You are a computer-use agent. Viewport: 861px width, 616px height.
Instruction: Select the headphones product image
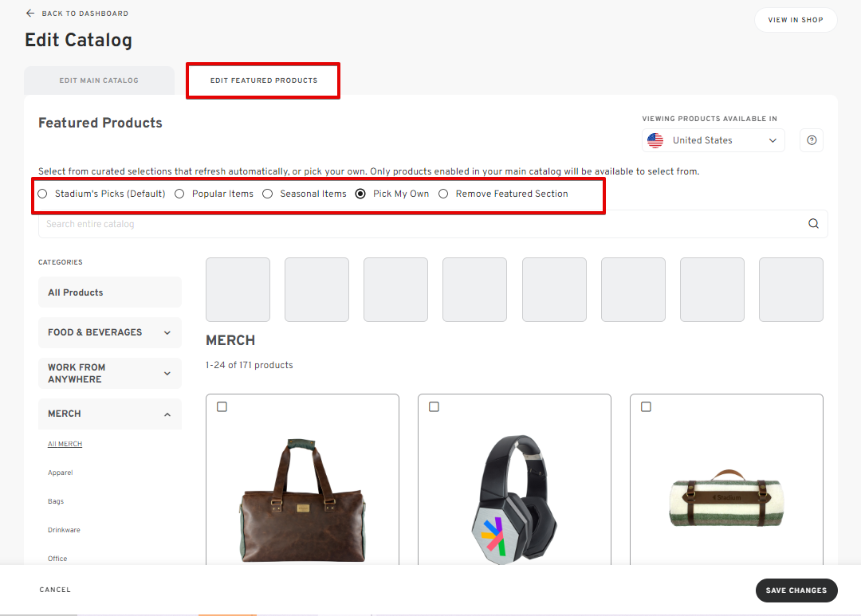(x=514, y=498)
